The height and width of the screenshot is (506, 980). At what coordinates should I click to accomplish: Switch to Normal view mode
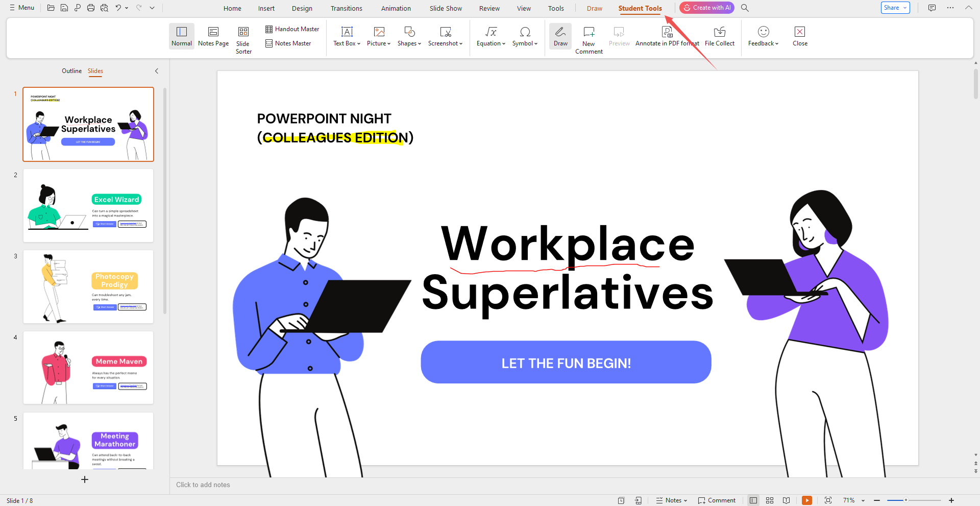pyautogui.click(x=181, y=36)
